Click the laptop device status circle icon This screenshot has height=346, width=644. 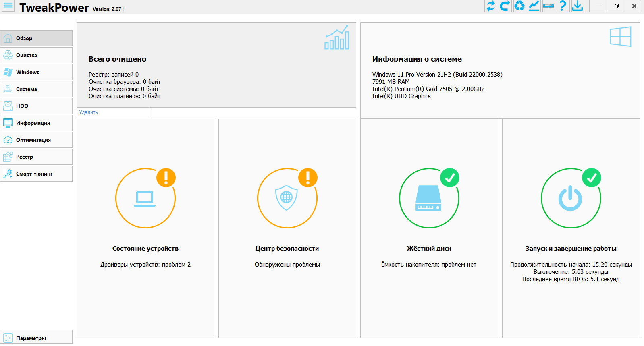(x=145, y=198)
